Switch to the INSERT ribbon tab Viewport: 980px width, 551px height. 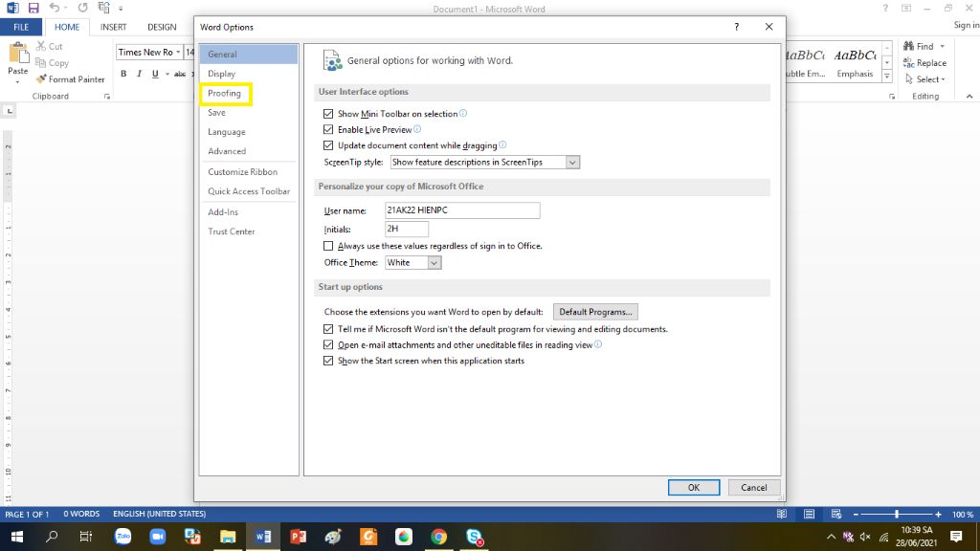coord(113,27)
